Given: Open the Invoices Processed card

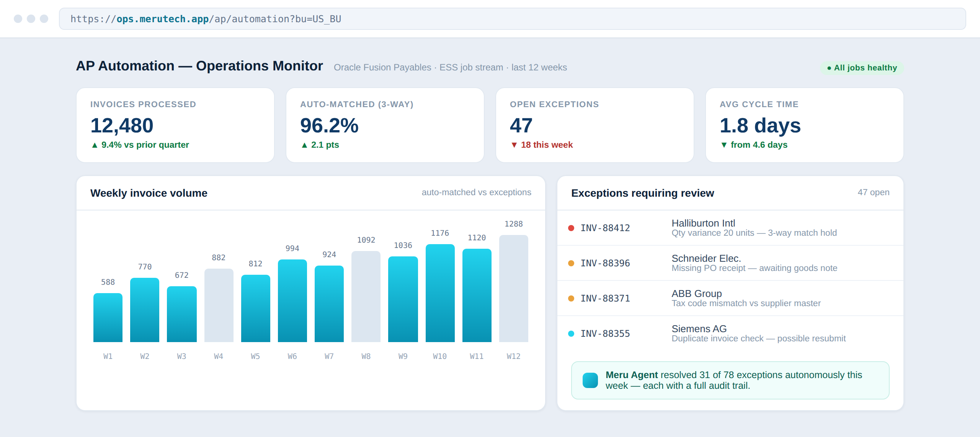Looking at the screenshot, I should pos(175,125).
